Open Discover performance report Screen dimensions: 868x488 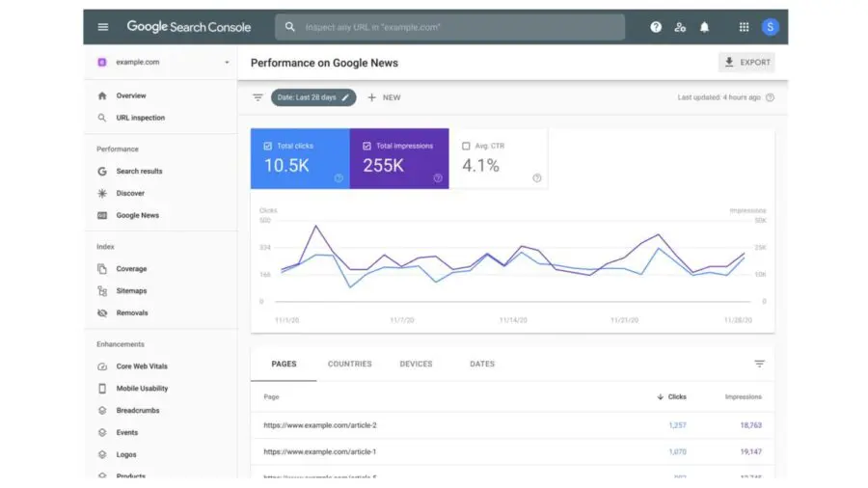(130, 194)
